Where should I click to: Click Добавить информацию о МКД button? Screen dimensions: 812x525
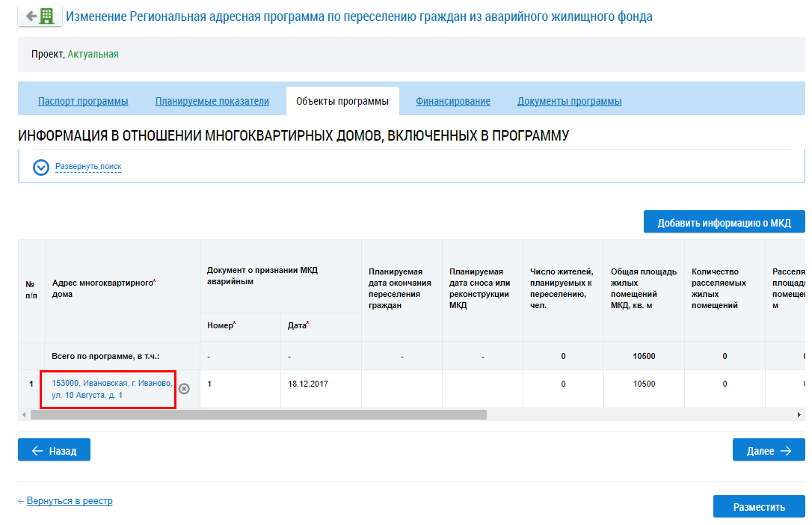pos(724,221)
